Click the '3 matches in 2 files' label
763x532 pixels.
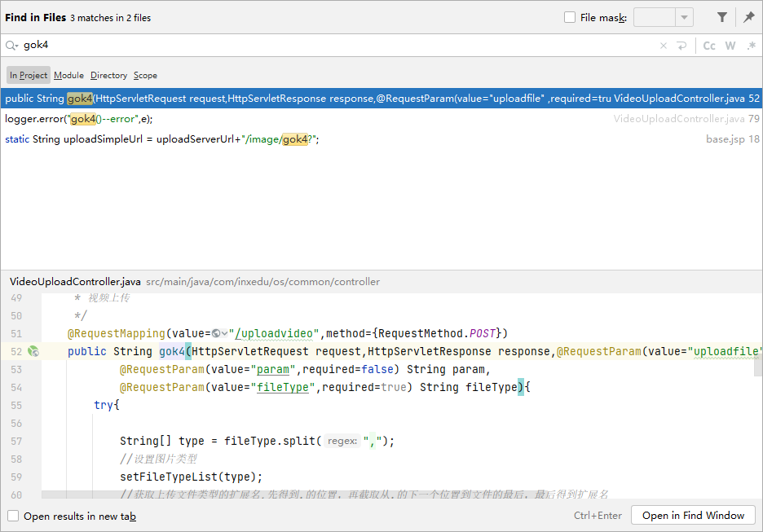click(111, 18)
